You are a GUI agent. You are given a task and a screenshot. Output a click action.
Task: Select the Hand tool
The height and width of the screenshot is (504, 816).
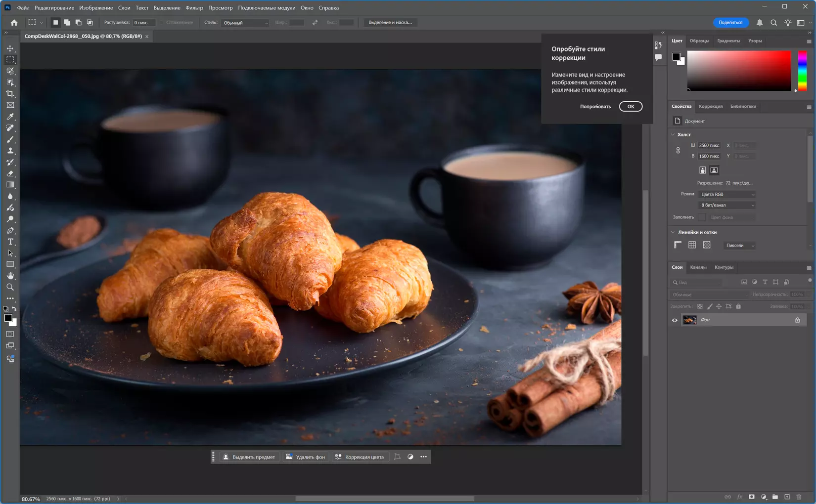(x=10, y=276)
